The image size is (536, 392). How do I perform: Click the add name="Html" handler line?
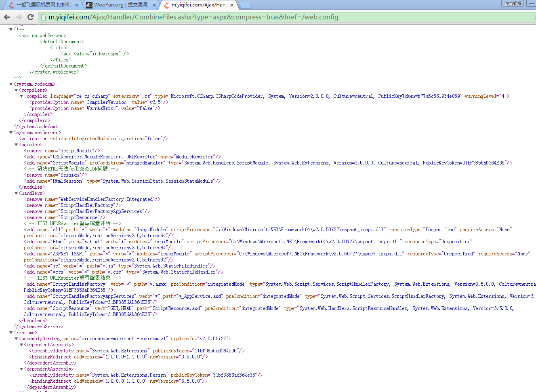click(248, 244)
